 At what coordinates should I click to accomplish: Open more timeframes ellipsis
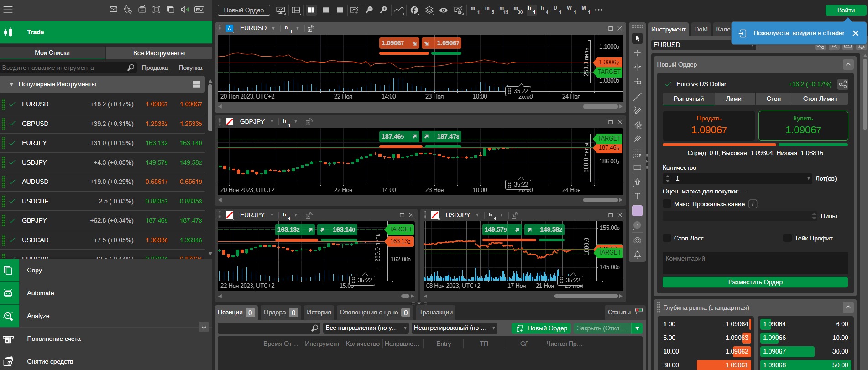click(599, 10)
